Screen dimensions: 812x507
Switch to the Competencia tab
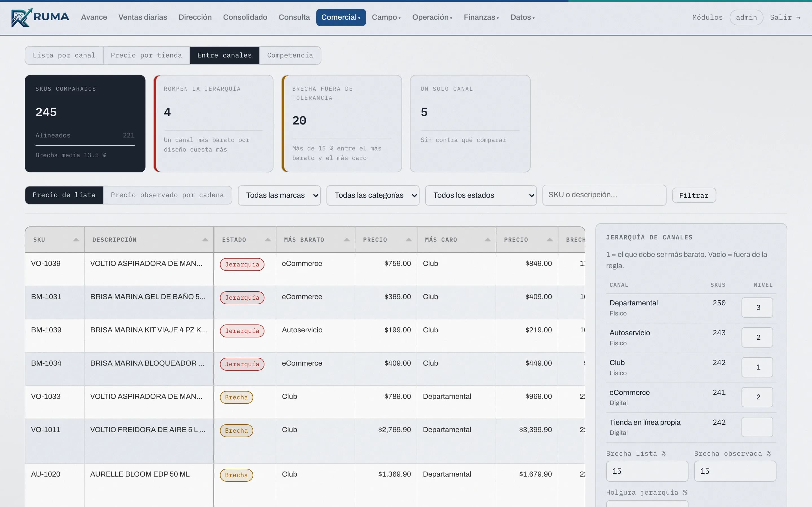pos(290,55)
